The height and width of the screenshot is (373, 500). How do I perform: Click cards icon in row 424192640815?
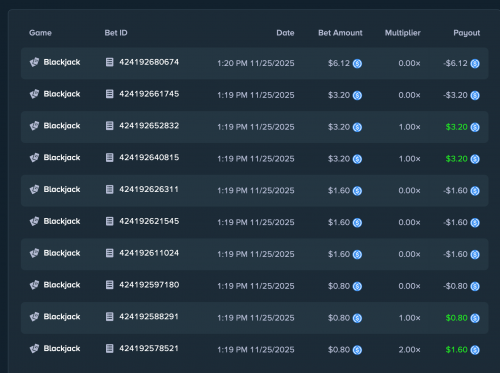34,157
